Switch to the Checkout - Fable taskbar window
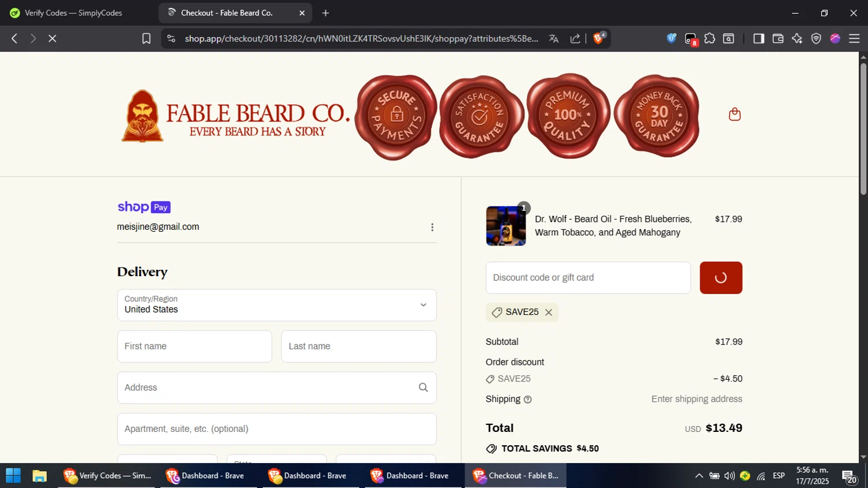 tap(516, 476)
